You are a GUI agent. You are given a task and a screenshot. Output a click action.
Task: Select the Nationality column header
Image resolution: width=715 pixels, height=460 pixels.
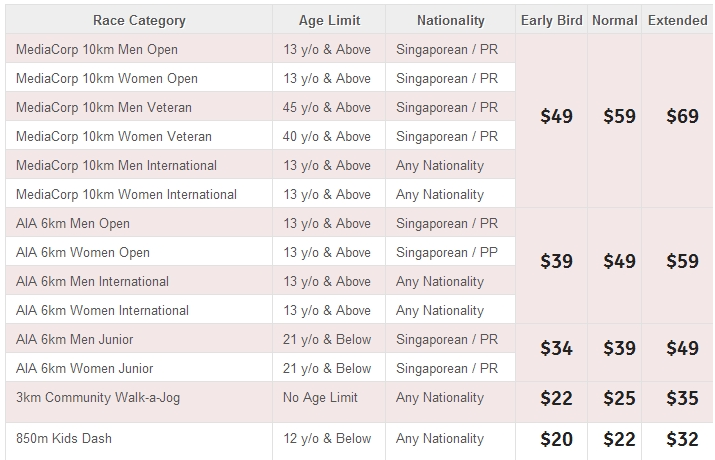[451, 20]
